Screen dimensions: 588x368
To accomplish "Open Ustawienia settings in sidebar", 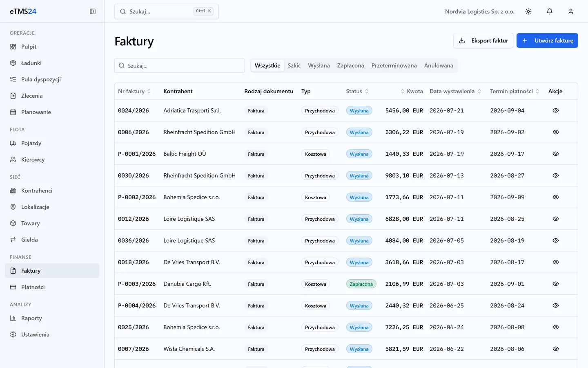I will point(52,334).
